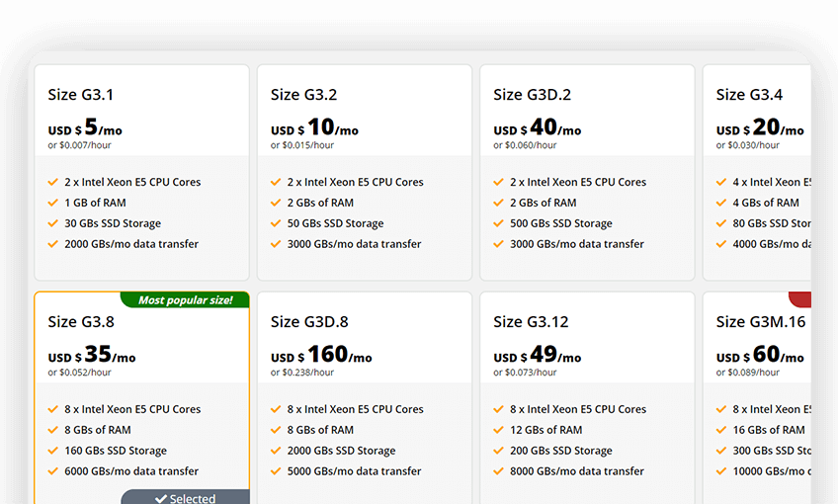Image resolution: width=838 pixels, height=504 pixels.
Task: Select the Size G3D.2 plan card
Action: 587,173
